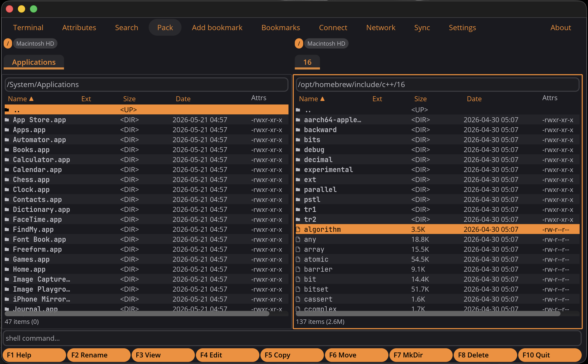Click the folder icon beside App Store.app

pos(7,120)
